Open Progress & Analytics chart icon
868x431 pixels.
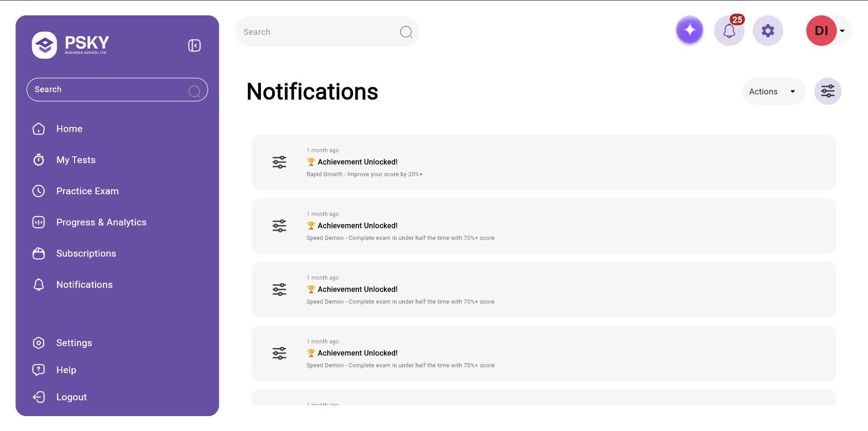click(x=39, y=222)
